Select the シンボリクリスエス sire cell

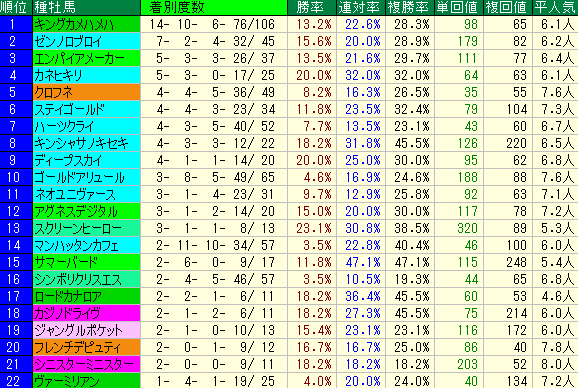pyautogui.click(x=86, y=279)
